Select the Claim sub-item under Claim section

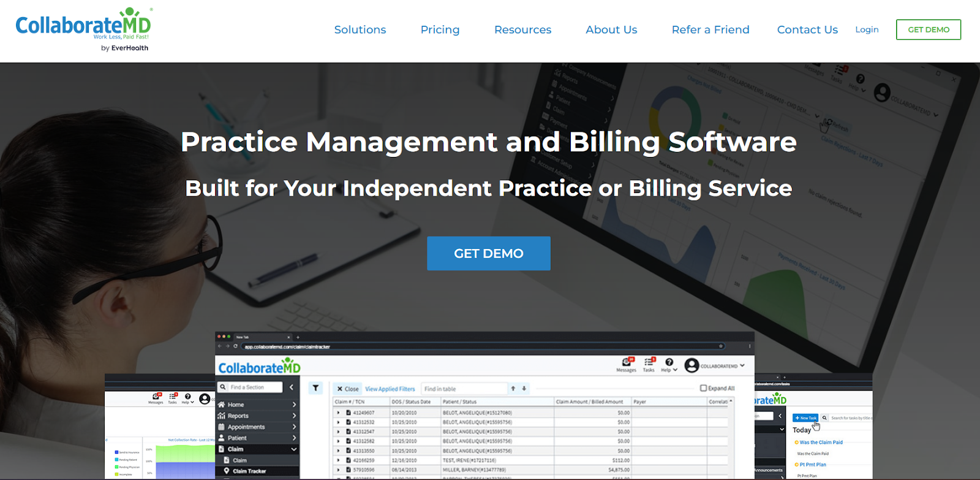tap(239, 460)
